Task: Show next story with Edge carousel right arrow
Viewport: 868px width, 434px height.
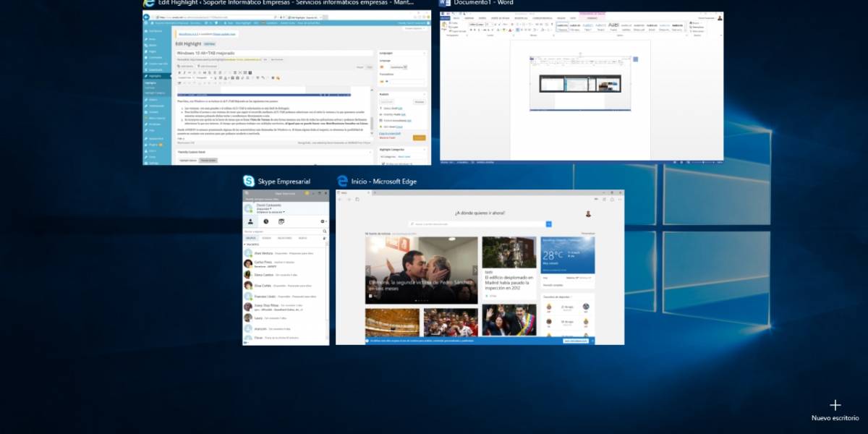Action: 474,271
